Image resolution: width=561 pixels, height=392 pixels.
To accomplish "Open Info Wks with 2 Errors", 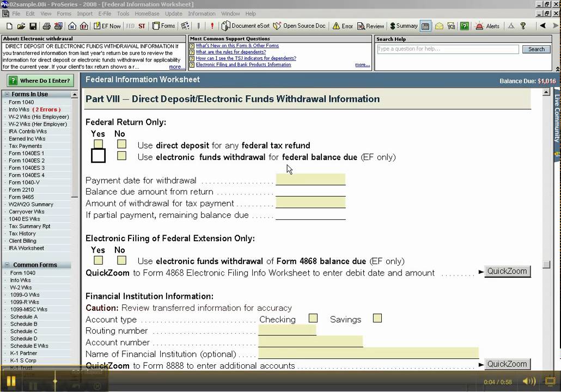I will [34, 109].
